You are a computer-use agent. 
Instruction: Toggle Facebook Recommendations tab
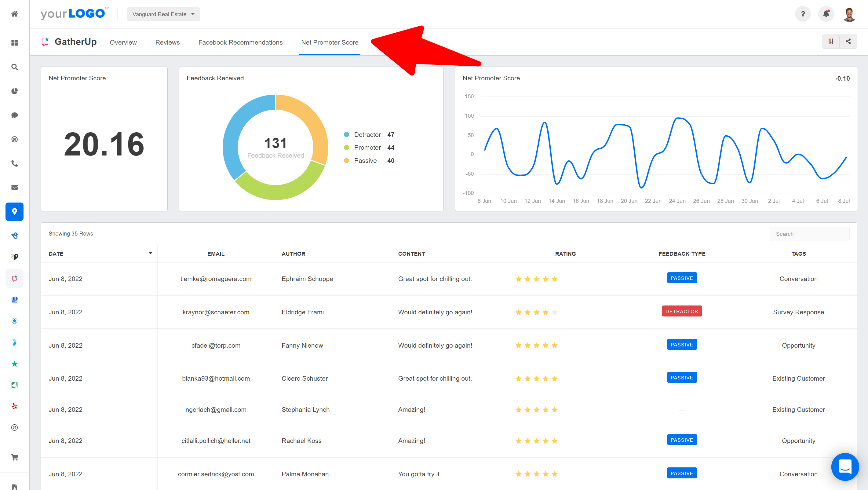tap(240, 42)
